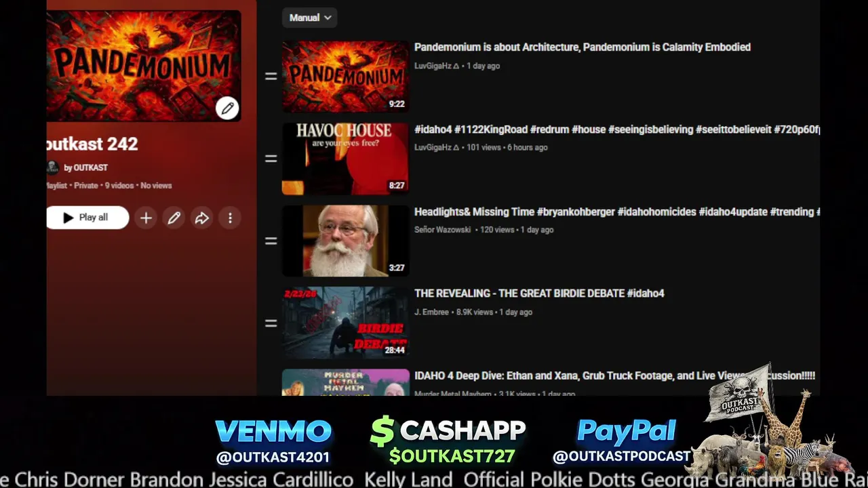Image resolution: width=868 pixels, height=488 pixels.
Task: Click the PayPal overlay logo
Action: (627, 431)
